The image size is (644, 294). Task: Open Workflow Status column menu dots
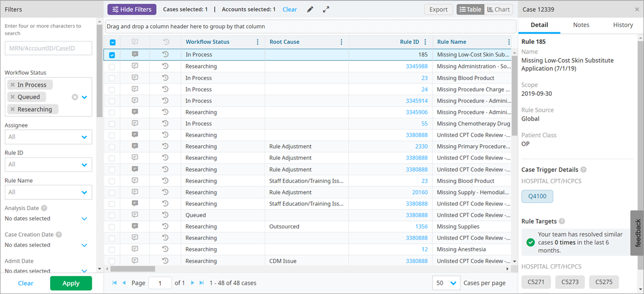pyautogui.click(x=257, y=42)
